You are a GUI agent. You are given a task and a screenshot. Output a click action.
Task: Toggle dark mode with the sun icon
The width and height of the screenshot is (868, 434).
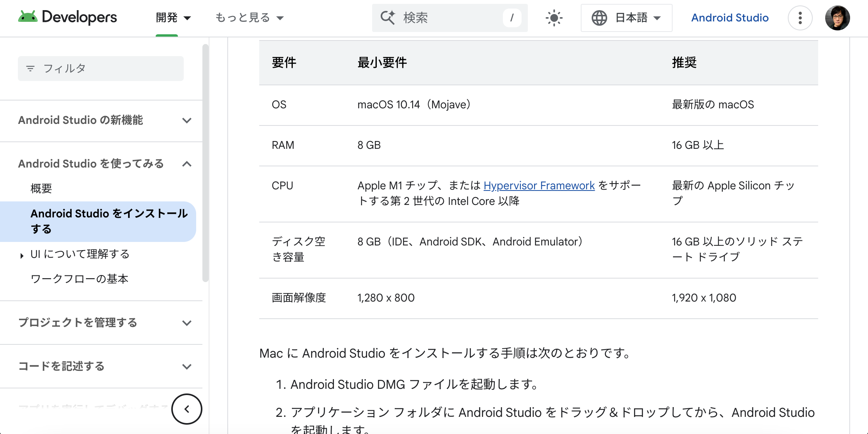tap(553, 18)
